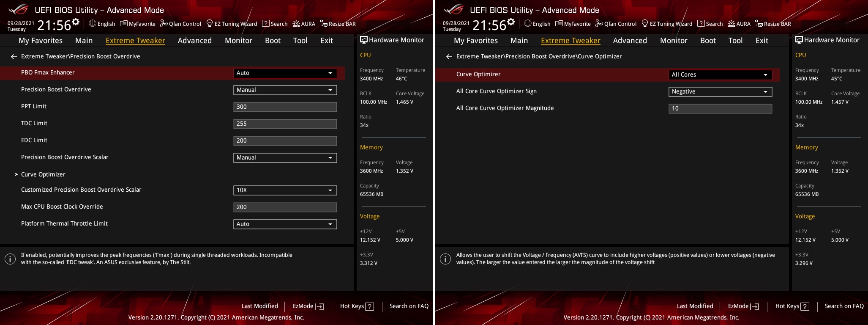Click the Search question icon in right window toolbar

coord(701,23)
